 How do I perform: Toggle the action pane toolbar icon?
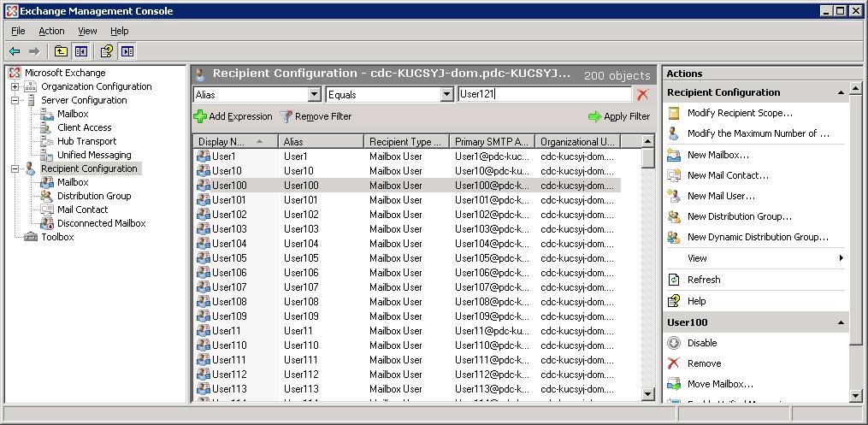[127, 51]
